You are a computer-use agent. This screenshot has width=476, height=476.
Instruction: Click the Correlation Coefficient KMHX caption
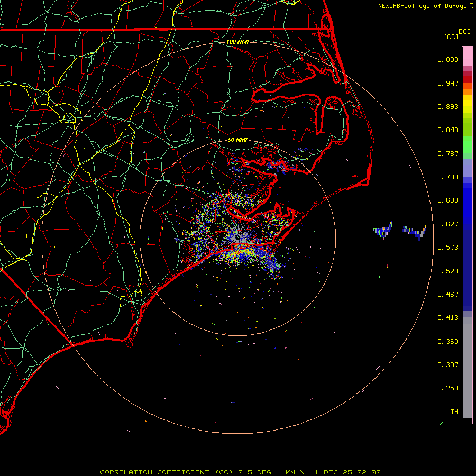click(x=240, y=472)
